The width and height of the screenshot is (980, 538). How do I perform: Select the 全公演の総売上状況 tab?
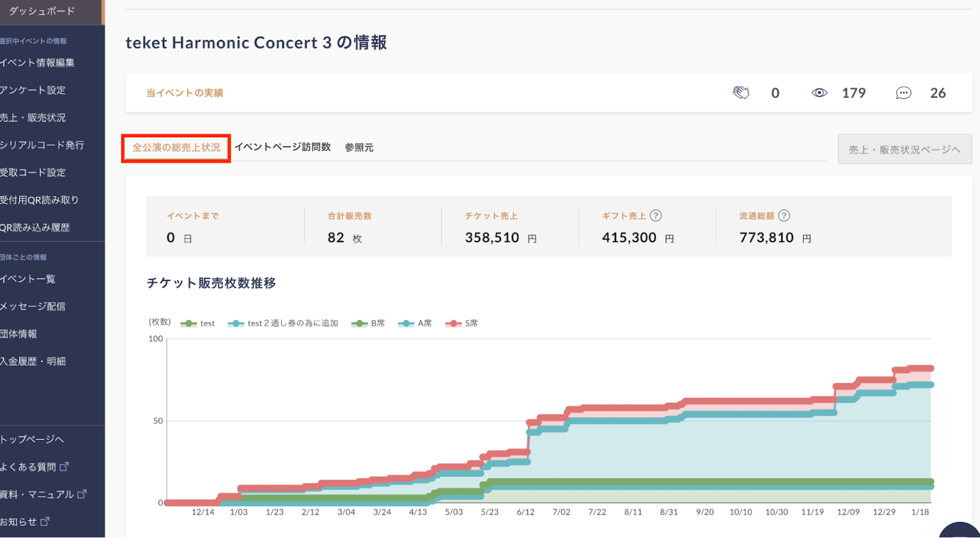pyautogui.click(x=176, y=148)
